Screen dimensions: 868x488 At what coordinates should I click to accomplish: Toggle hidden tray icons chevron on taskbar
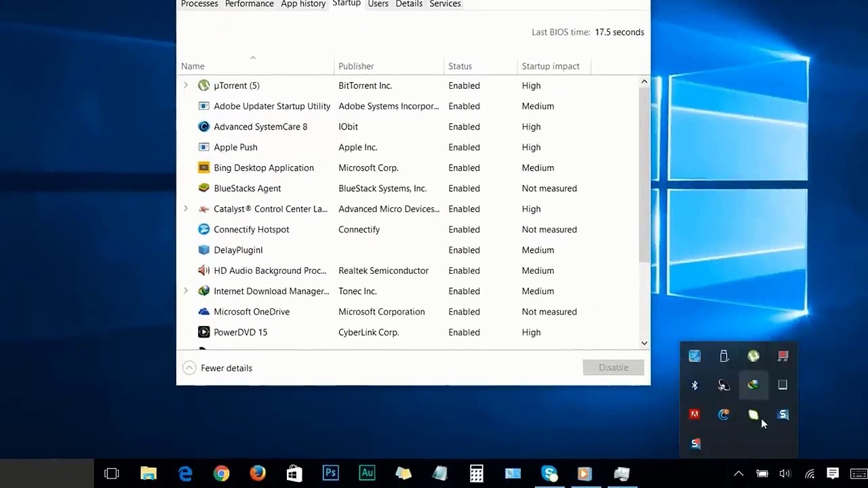tap(738, 474)
